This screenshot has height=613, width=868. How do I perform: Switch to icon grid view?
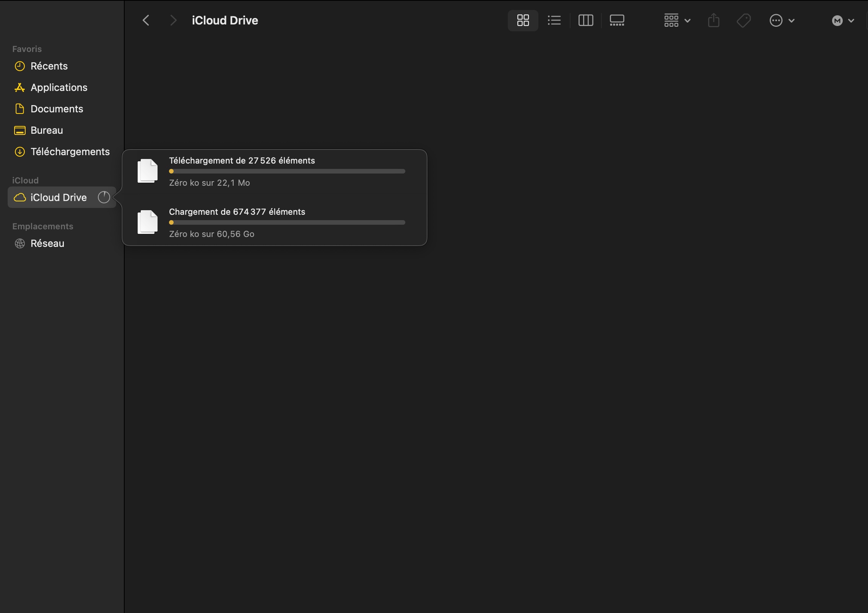click(523, 20)
